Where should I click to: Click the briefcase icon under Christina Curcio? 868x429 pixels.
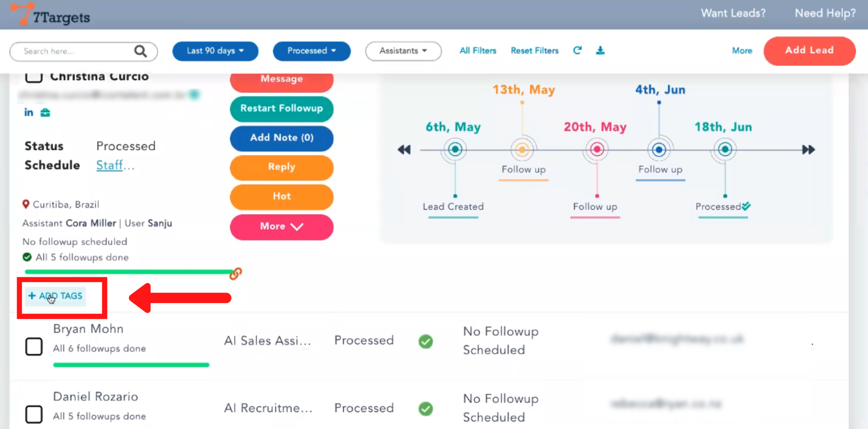45,112
